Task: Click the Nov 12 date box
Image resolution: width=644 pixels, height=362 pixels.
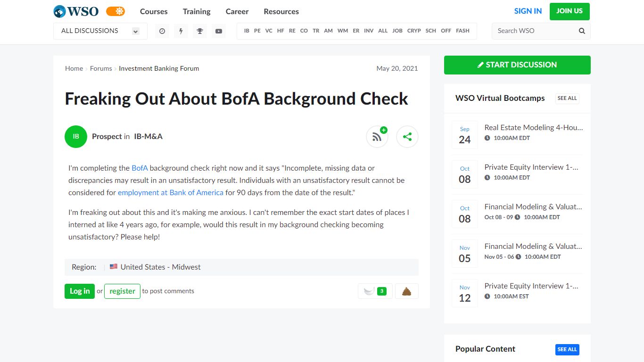Action: [x=465, y=294]
